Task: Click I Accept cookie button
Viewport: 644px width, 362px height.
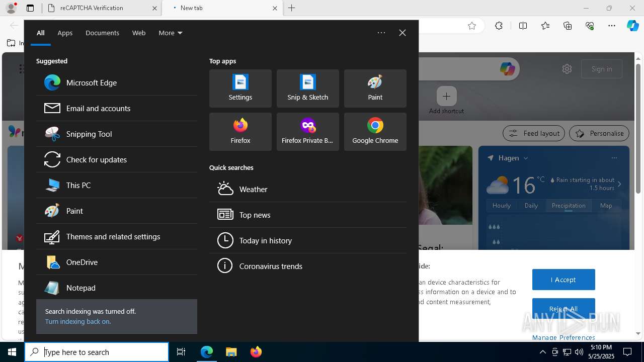Action: click(563, 280)
